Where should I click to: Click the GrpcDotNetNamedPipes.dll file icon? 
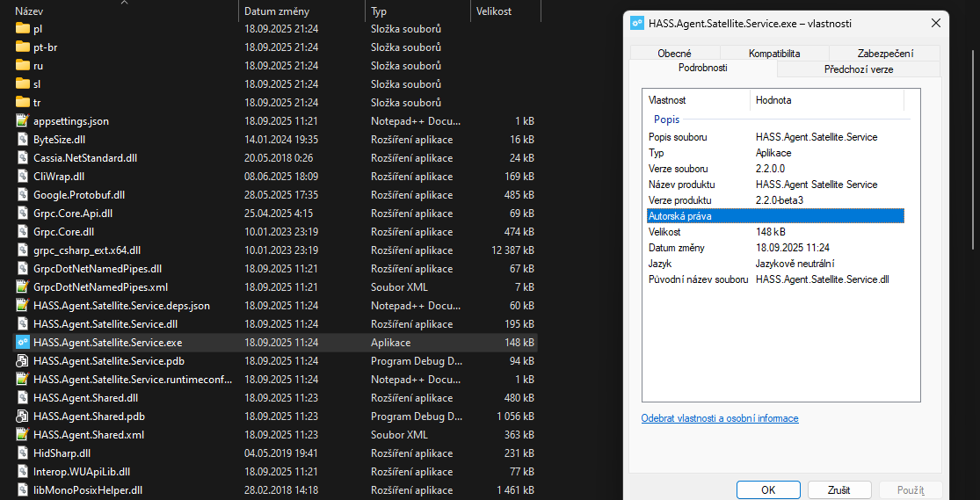click(x=23, y=269)
